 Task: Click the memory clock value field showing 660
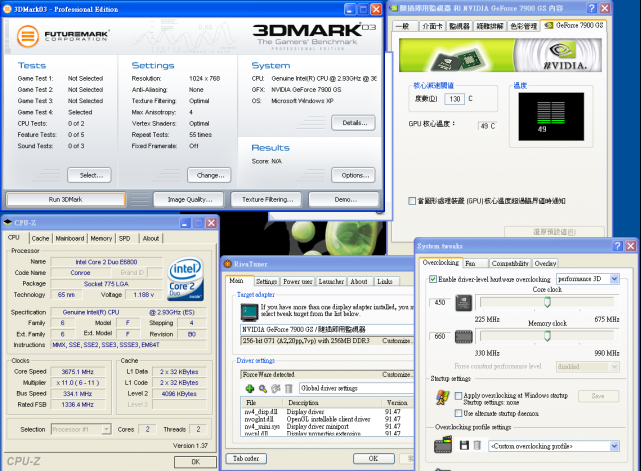tap(440, 336)
